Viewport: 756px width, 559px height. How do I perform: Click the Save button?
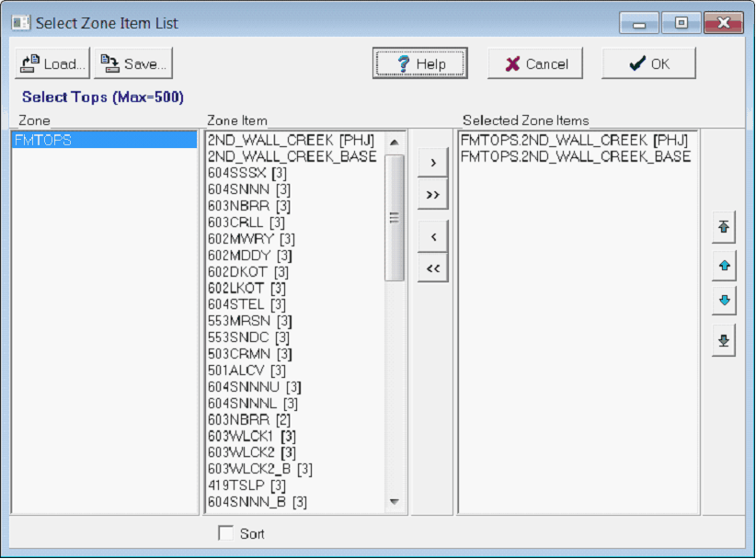pyautogui.click(x=134, y=63)
